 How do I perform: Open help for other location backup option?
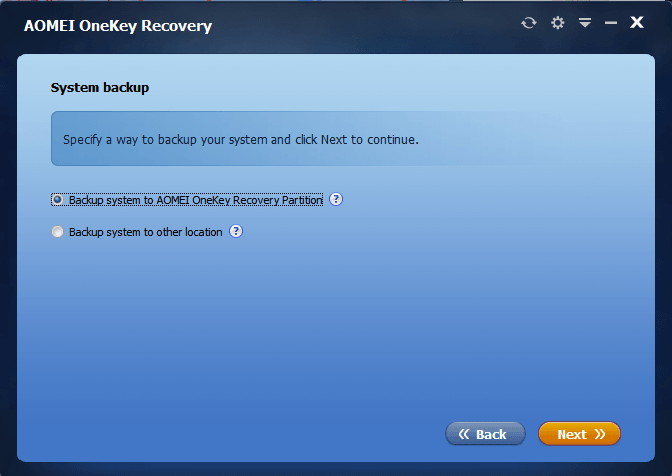tap(236, 231)
